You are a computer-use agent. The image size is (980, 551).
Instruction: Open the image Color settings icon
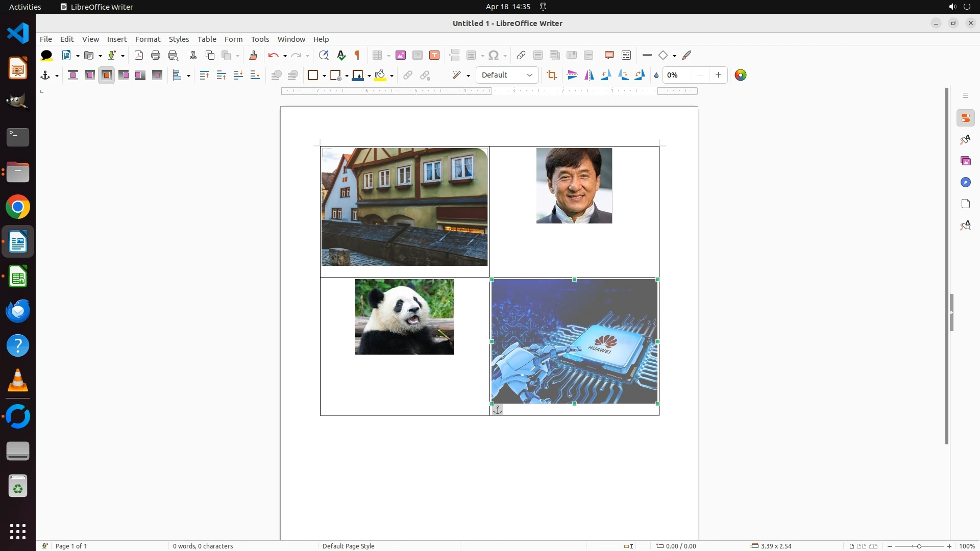(x=741, y=75)
